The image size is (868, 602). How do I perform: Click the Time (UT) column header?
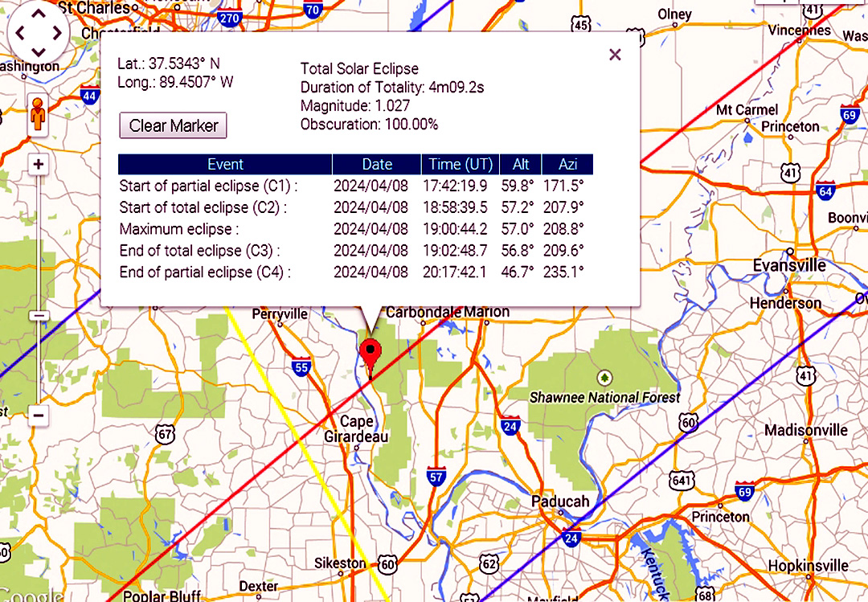pos(461,164)
